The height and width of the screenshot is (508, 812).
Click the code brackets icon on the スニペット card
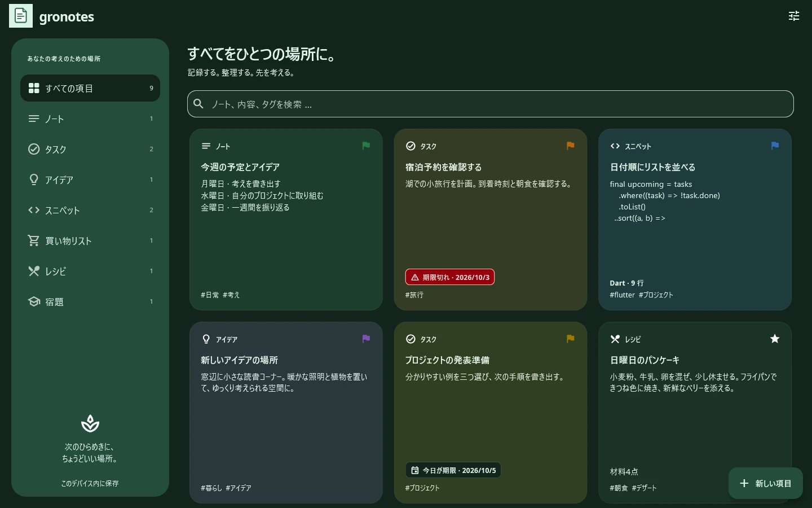click(x=615, y=146)
